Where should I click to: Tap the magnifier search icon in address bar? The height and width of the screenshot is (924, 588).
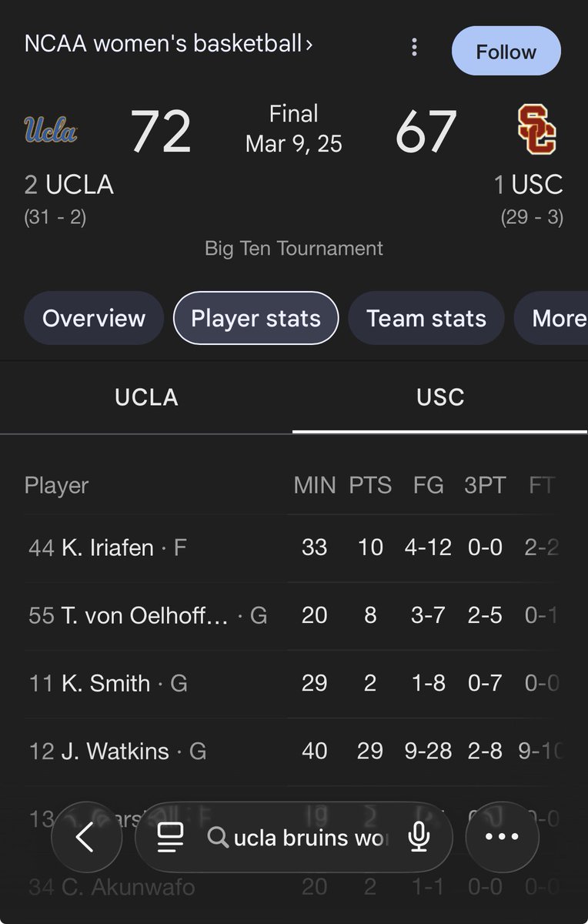[219, 838]
